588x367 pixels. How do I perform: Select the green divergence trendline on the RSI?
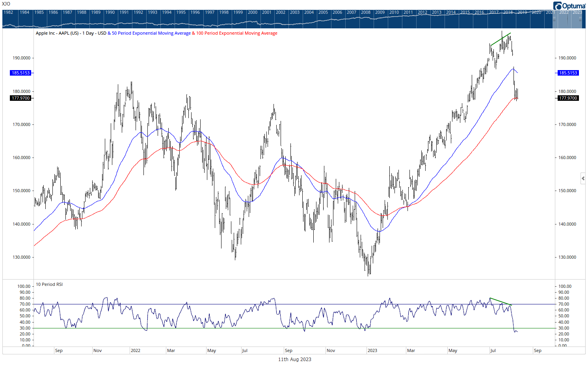point(500,302)
